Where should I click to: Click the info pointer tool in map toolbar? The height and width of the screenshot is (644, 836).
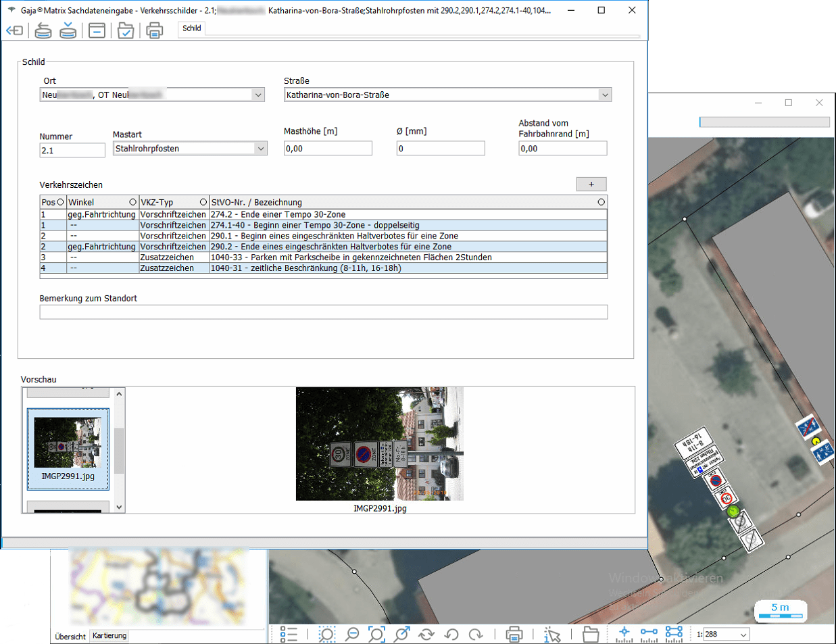(552, 634)
